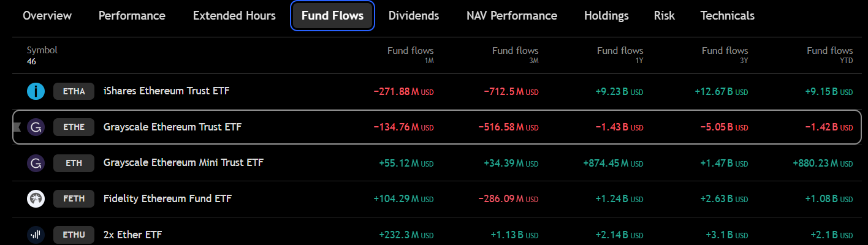Screen dimensions: 868x245
Task: Go to the Dividends tab
Action: [414, 16]
